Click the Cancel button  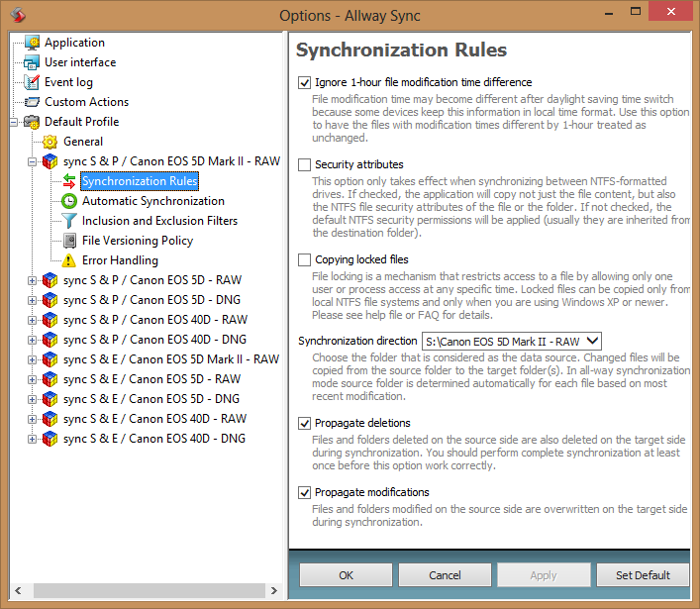point(446,575)
